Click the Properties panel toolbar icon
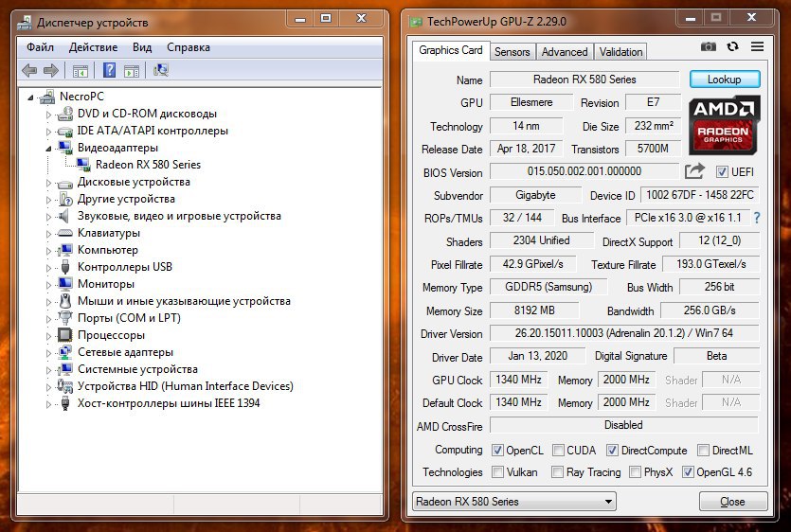 click(132, 71)
